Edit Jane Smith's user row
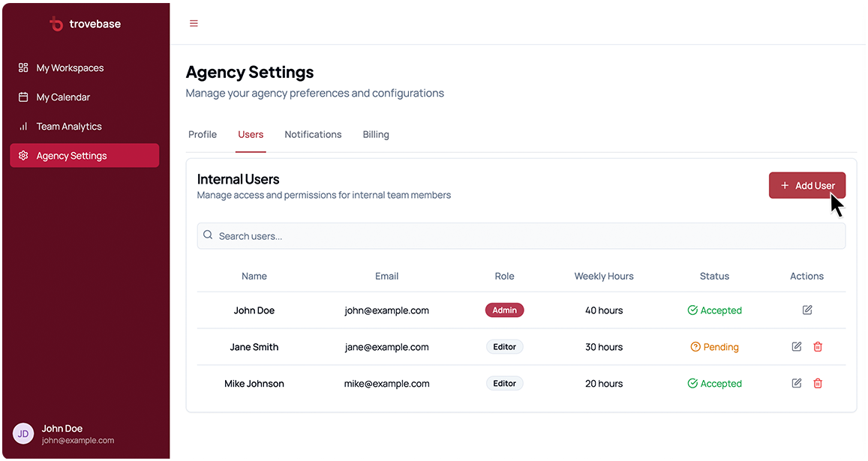Viewport: 868px width, 461px height. coord(797,346)
